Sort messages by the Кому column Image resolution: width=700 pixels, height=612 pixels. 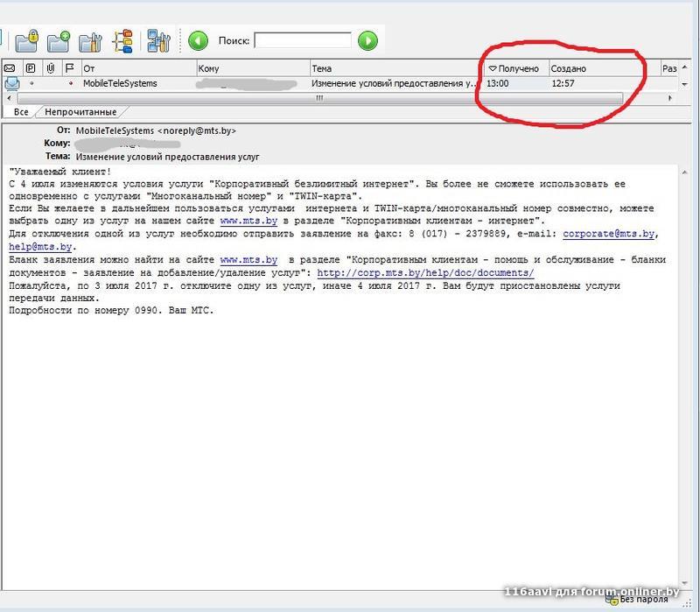click(x=253, y=68)
